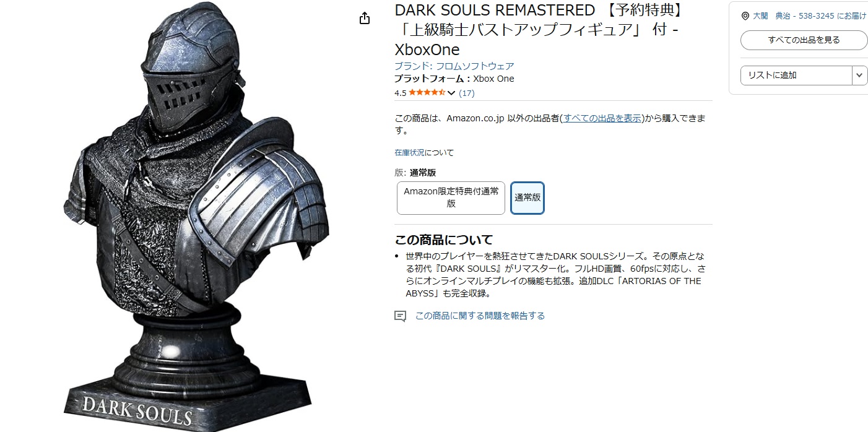Image resolution: width=868 pixels, height=432 pixels.
Task: Click この商品に関する問題を報告する link
Action: pyautogui.click(x=480, y=316)
